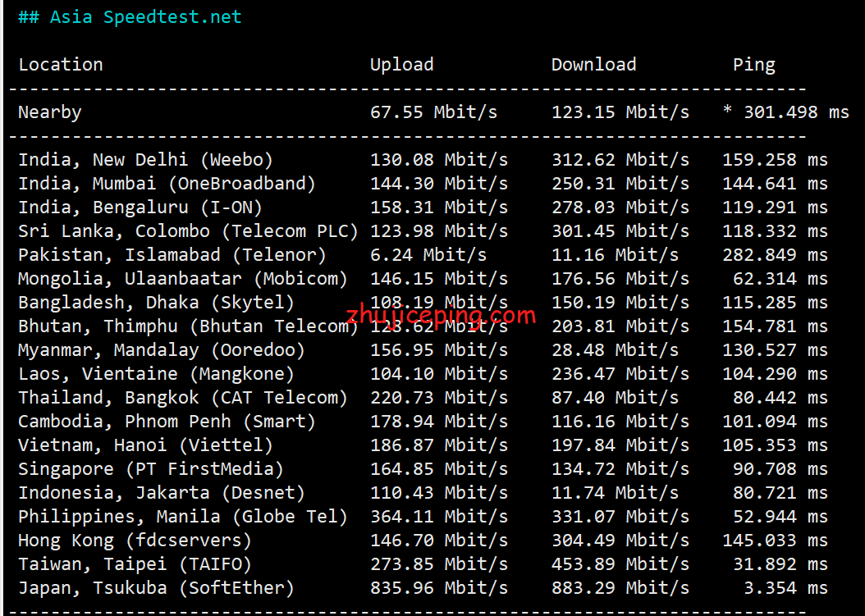865x616 pixels.
Task: Click 'India, Mumbai (OneBroadband)' location
Action: pos(167,184)
